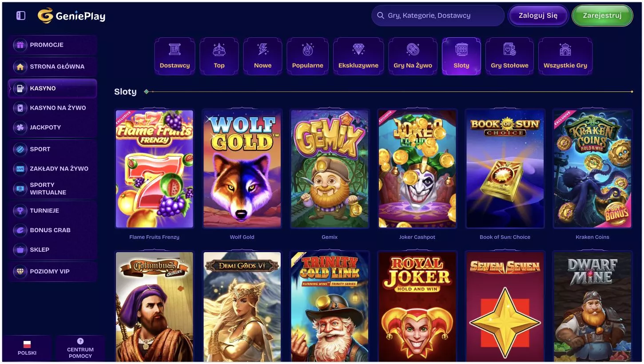Image resolution: width=644 pixels, height=364 pixels.
Task: Click the green Zarejestruj button
Action: click(x=602, y=16)
